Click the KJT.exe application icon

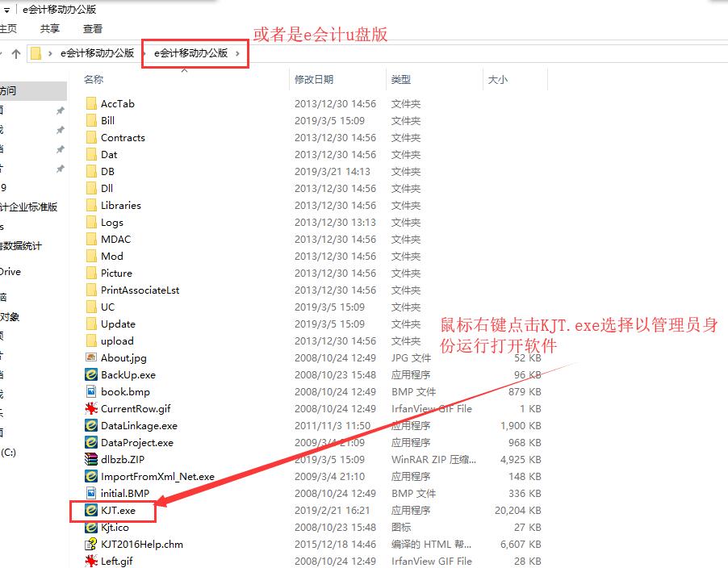[x=91, y=510]
